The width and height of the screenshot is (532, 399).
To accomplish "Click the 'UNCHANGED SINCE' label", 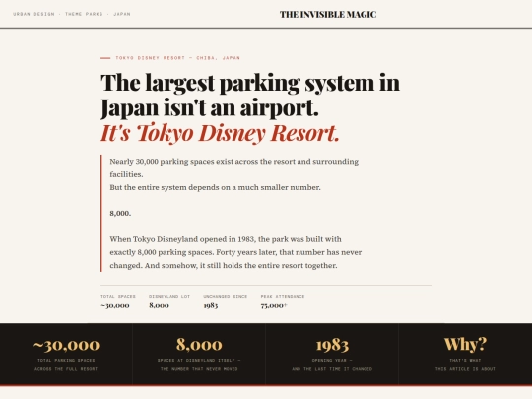I will click(226, 296).
